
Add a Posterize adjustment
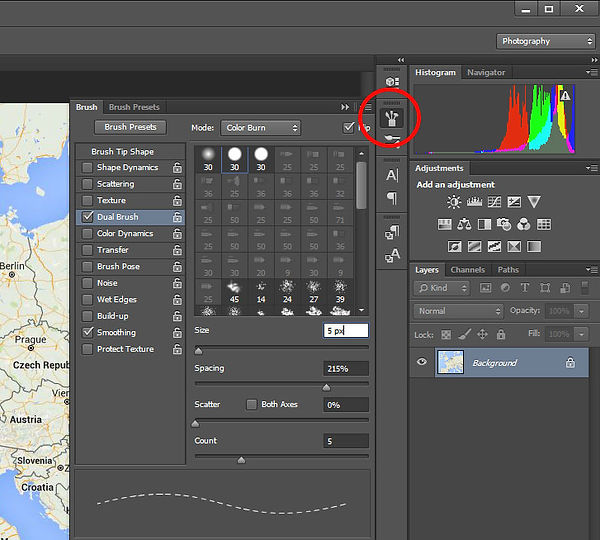click(x=474, y=246)
